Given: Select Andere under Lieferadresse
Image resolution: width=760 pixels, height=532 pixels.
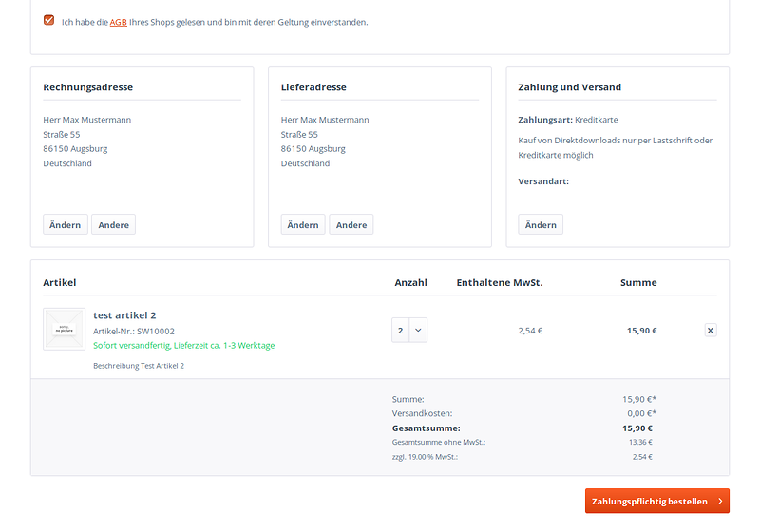Looking at the screenshot, I should point(351,224).
